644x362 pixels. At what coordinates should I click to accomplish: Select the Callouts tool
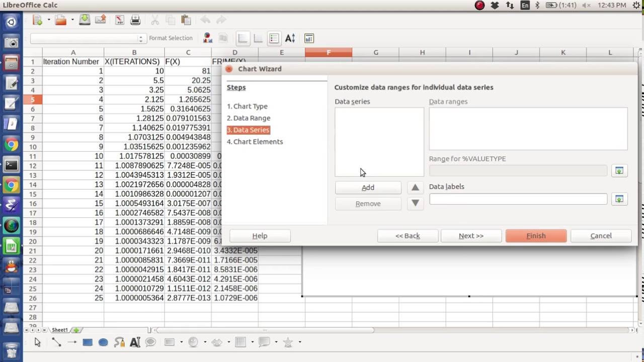tap(150, 342)
